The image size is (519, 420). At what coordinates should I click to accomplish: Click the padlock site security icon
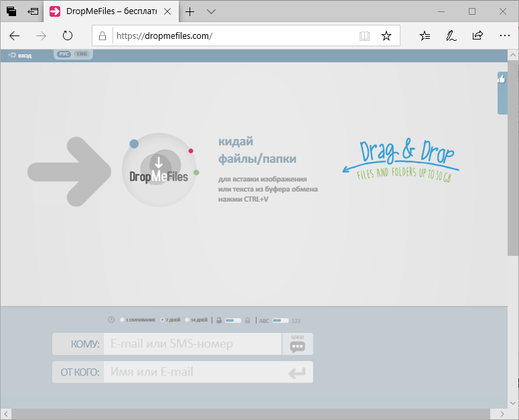pos(102,36)
